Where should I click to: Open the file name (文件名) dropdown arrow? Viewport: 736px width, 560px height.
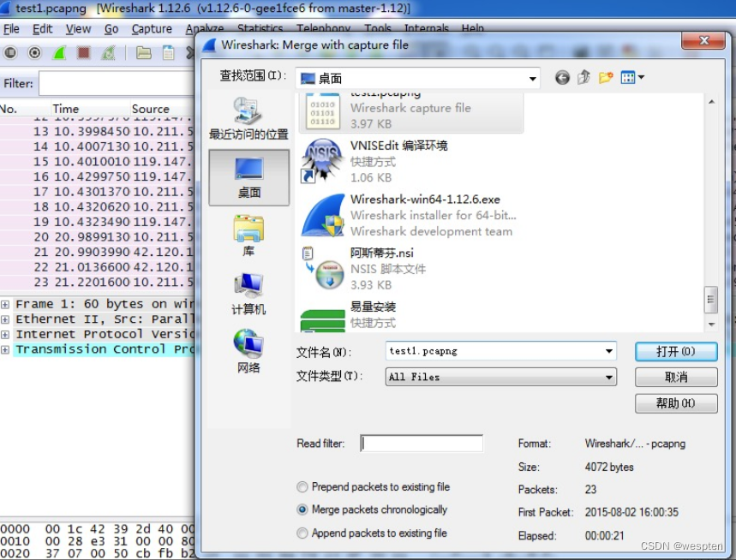click(609, 351)
